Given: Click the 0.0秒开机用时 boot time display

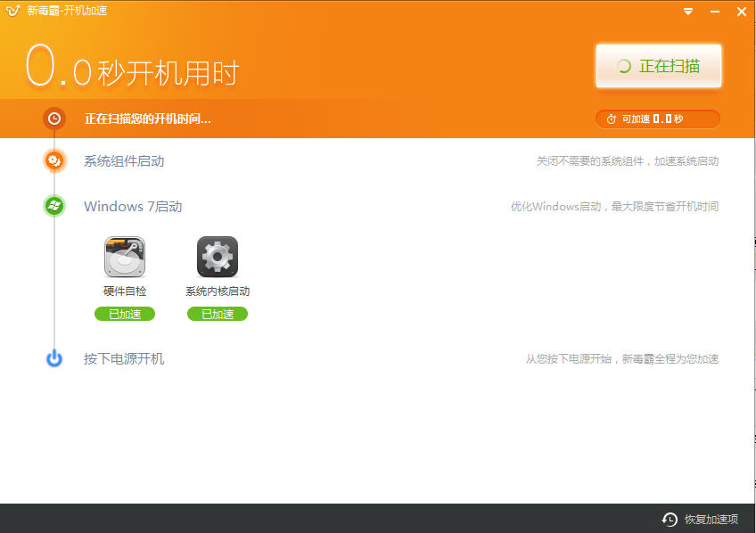Looking at the screenshot, I should click(132, 70).
